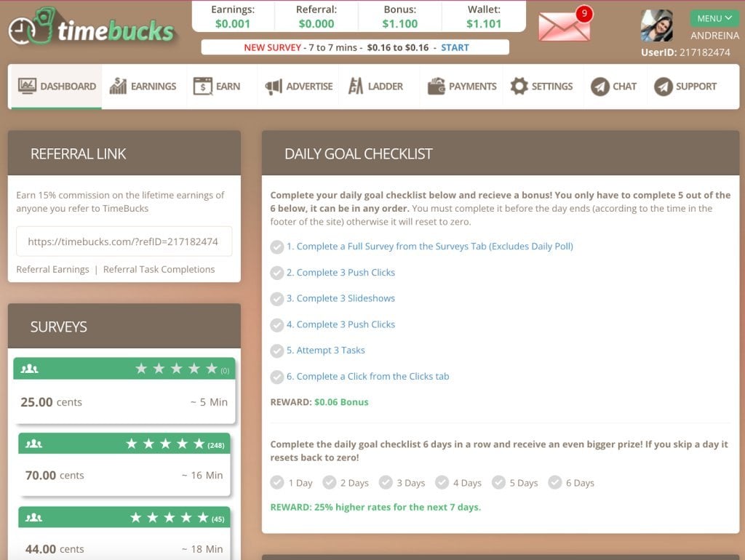Toggle the 6 Days streak checkmark
The width and height of the screenshot is (745, 560).
pos(554,482)
